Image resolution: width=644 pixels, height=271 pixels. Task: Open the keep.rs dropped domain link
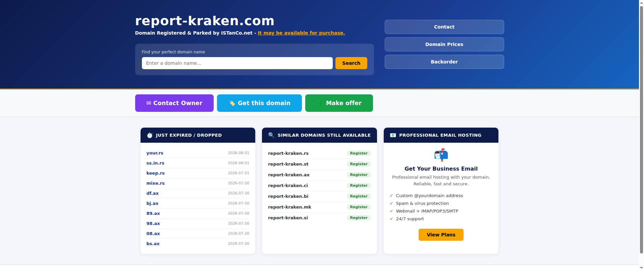(156, 173)
